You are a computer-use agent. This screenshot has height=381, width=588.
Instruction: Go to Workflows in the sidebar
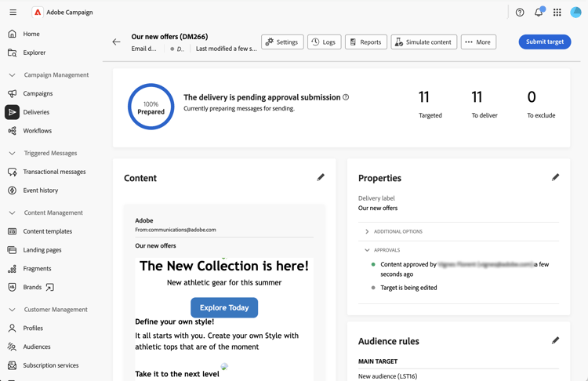click(x=37, y=130)
